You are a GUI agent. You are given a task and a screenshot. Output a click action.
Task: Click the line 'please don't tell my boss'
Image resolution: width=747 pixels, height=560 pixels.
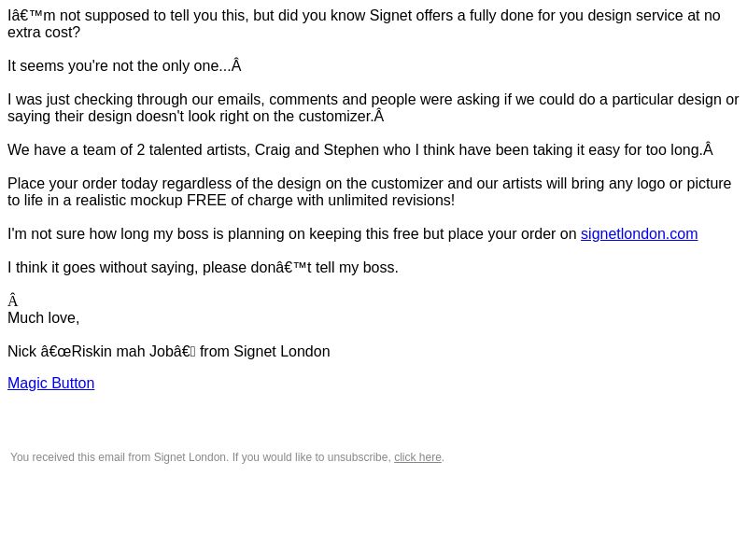(x=300, y=268)
